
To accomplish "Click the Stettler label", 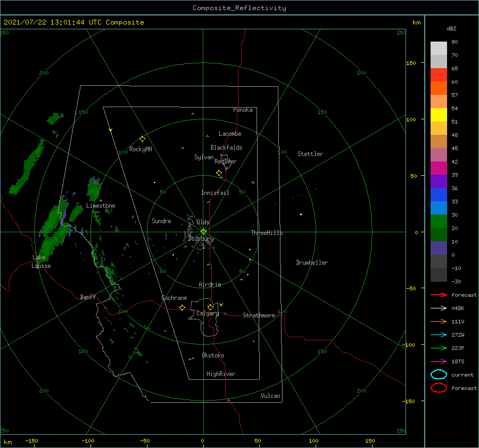I will click(310, 154).
